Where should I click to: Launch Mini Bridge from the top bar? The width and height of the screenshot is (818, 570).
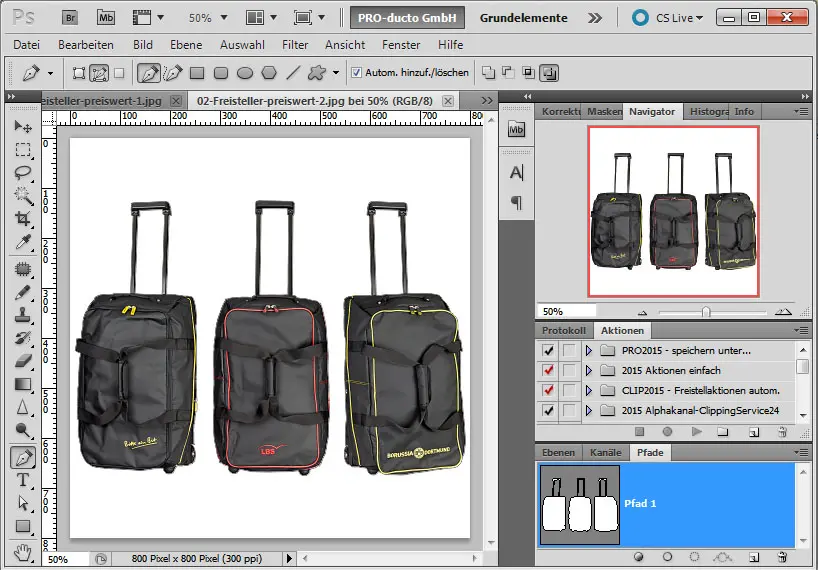point(106,18)
